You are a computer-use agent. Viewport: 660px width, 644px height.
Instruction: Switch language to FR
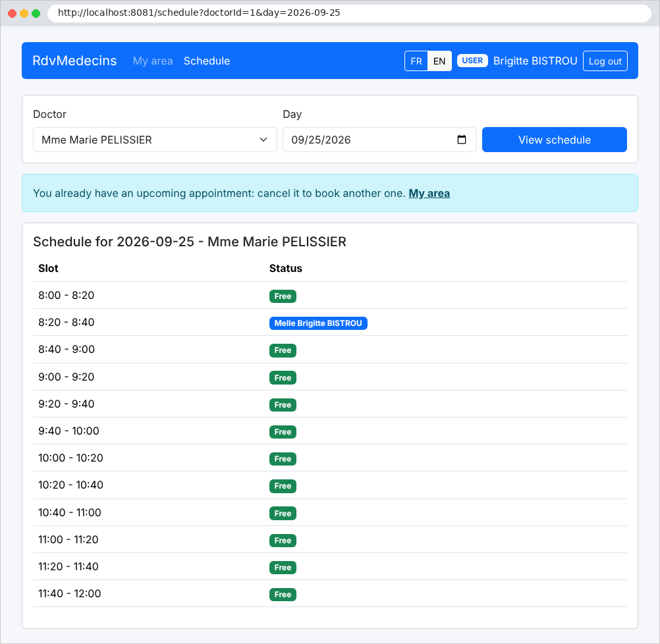(x=416, y=61)
